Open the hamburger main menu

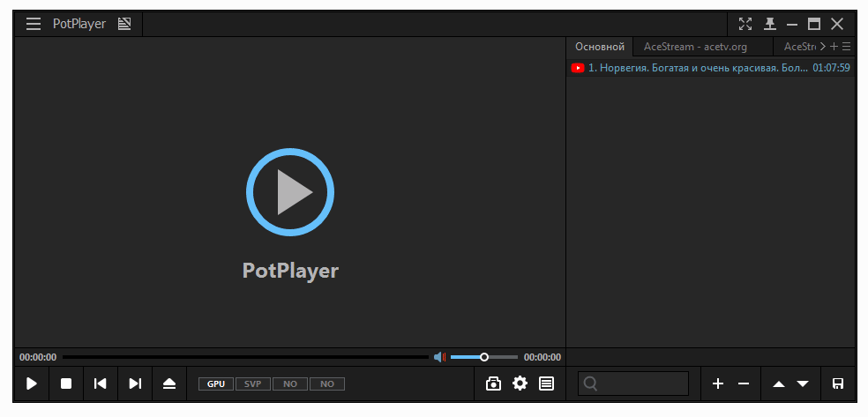[x=34, y=24]
